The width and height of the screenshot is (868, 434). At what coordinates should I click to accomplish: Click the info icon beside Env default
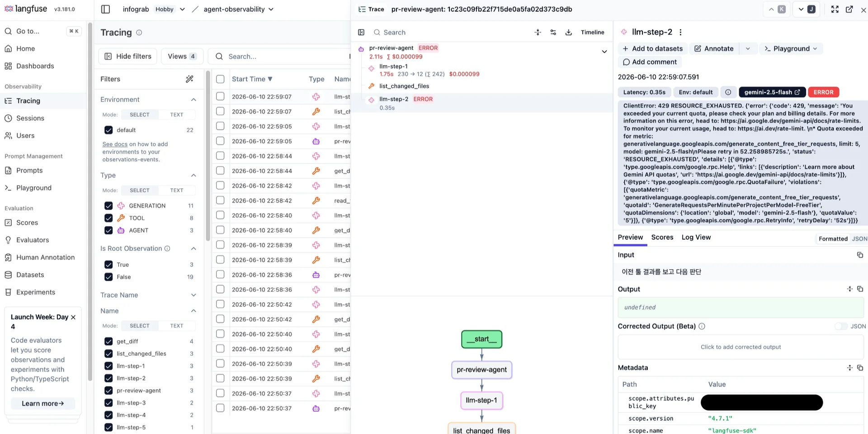click(x=728, y=92)
